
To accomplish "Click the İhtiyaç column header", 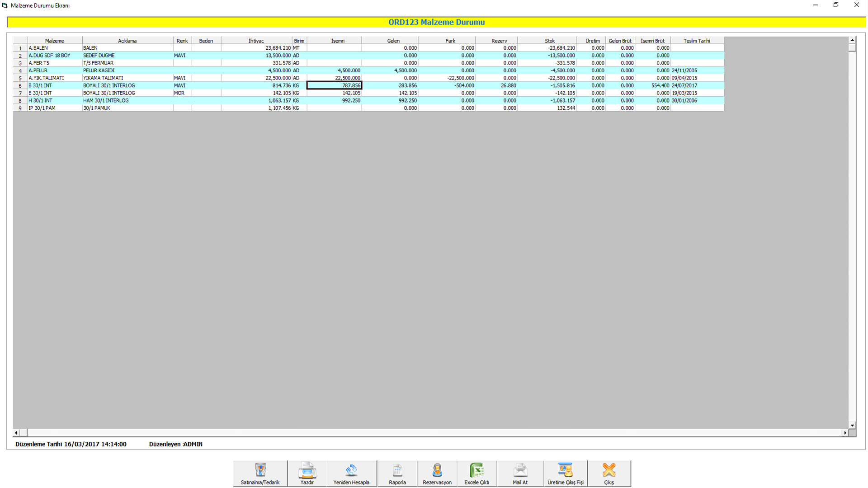I will click(256, 41).
